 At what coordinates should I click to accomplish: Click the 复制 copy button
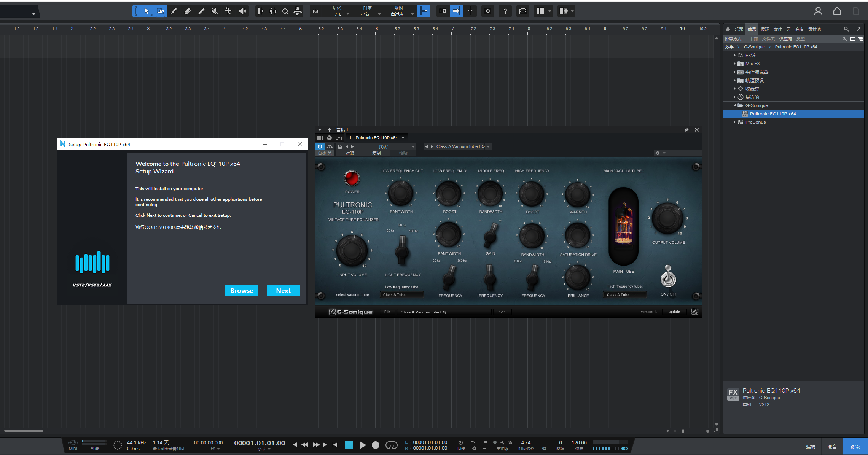[x=376, y=153]
